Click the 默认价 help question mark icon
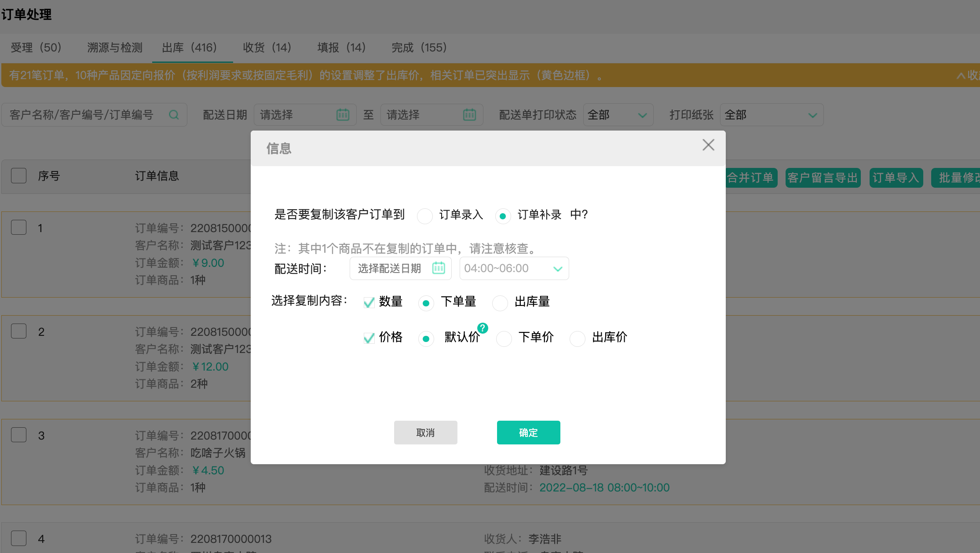The image size is (980, 553). pos(483,328)
